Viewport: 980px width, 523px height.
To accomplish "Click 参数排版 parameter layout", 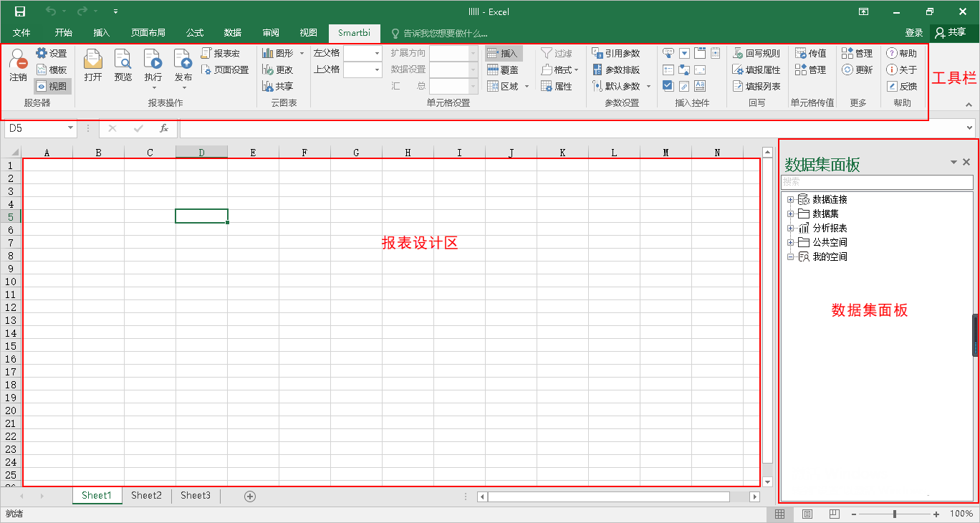I will tap(616, 69).
